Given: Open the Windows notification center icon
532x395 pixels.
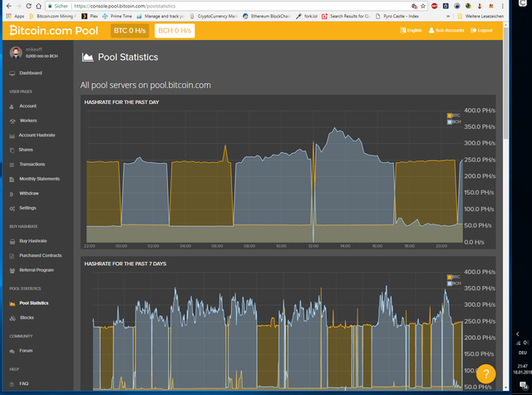Looking at the screenshot, I should point(524,385).
